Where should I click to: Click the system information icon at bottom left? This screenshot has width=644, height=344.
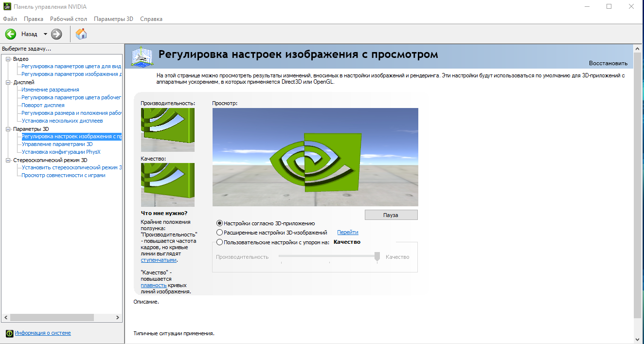9,333
